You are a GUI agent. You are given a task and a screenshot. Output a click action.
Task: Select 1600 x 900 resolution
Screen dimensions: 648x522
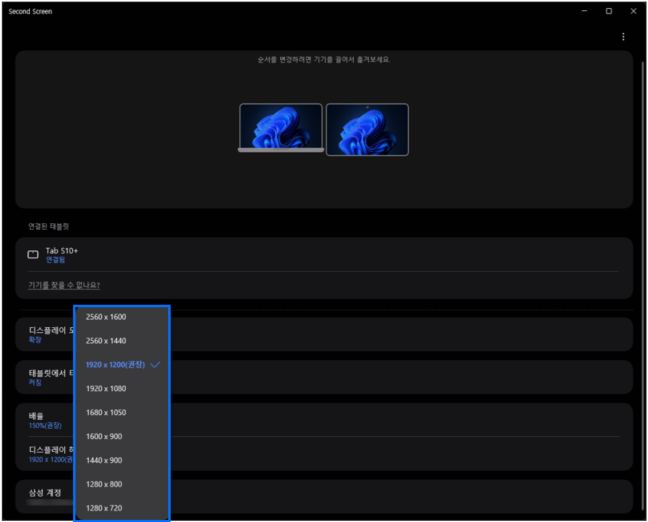pyautogui.click(x=105, y=437)
